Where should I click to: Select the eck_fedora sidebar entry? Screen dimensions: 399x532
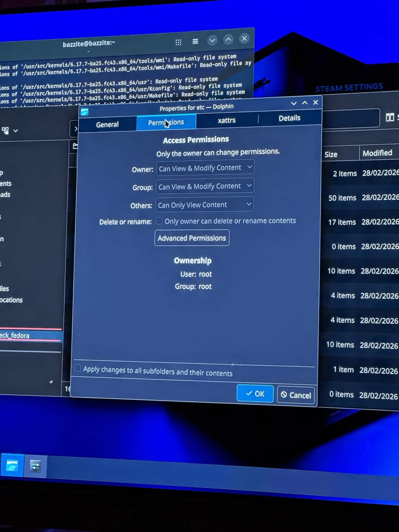(31, 335)
